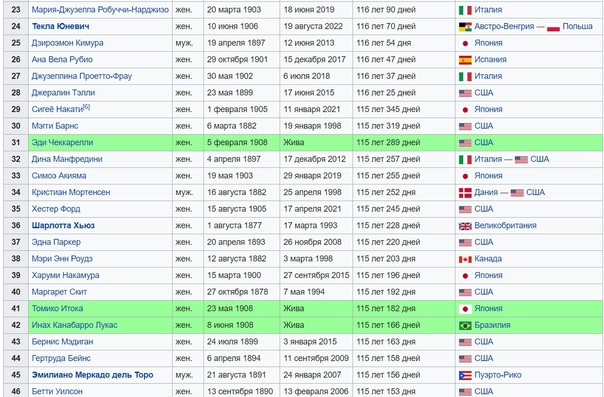Open Инах Канабарро Лукас link

74,325
